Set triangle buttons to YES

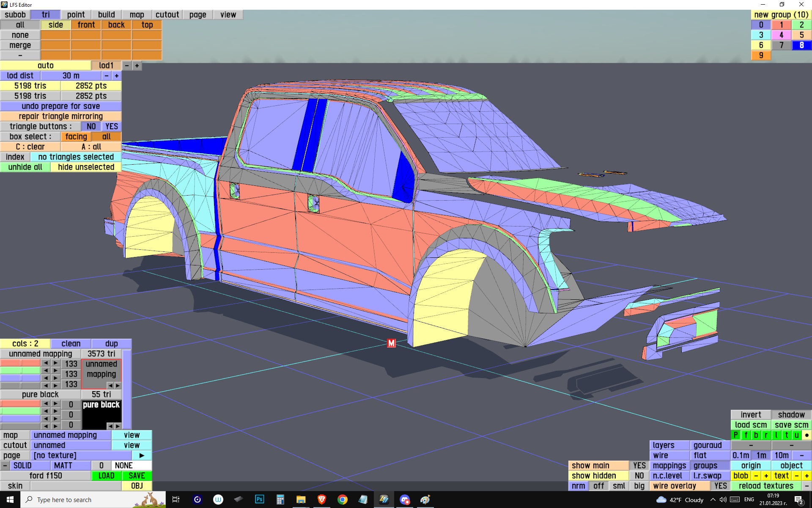[x=112, y=126]
